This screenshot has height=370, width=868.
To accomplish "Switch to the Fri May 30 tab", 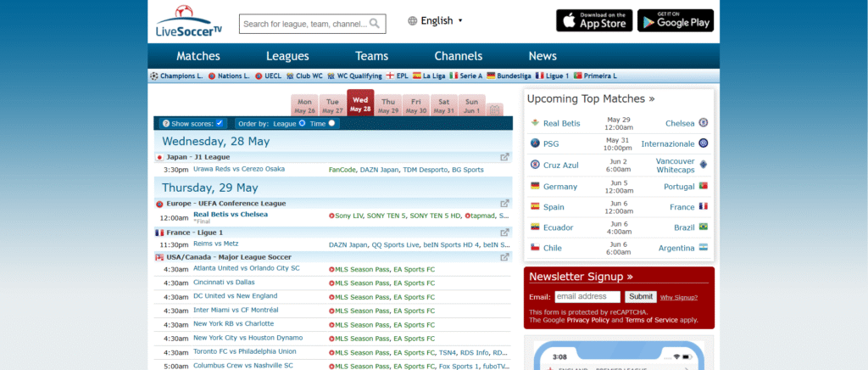I will coord(415,106).
